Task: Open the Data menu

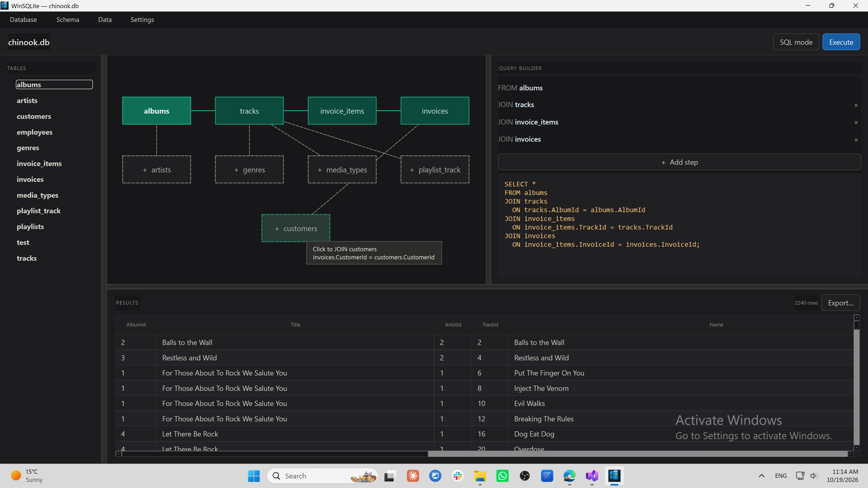Action: [x=105, y=19]
